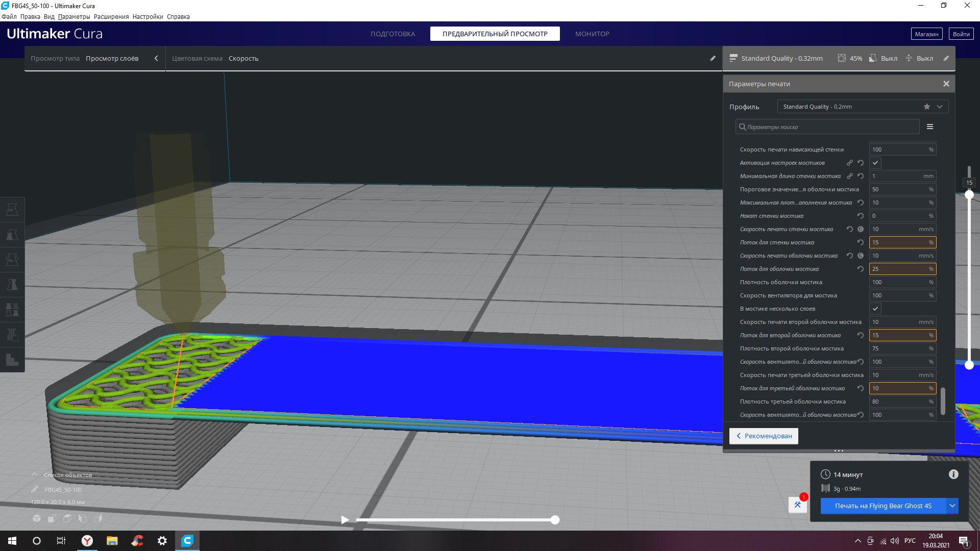Viewport: 980px width, 551px height.
Task: Reset 'Поток для стенки мостика' value
Action: pos(861,242)
